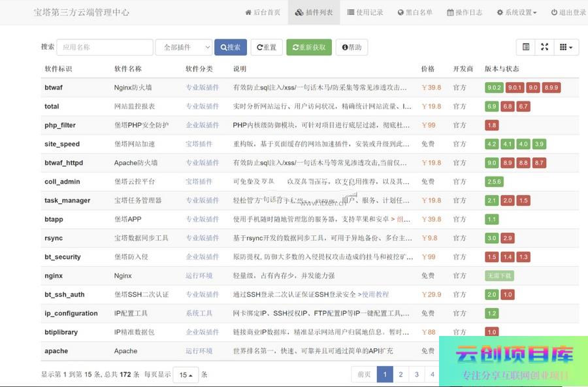Open the 帮助 help button
This screenshot has width=588, height=387.
pyautogui.click(x=351, y=47)
